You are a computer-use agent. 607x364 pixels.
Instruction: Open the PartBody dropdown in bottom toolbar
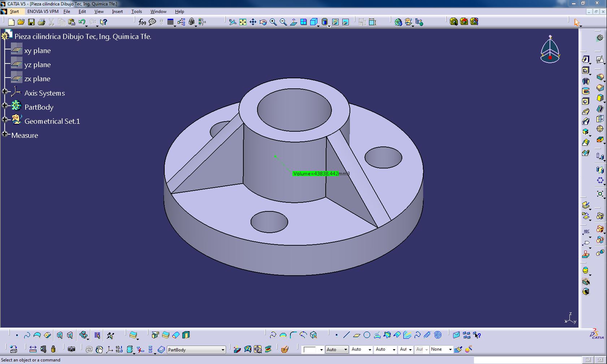223,350
